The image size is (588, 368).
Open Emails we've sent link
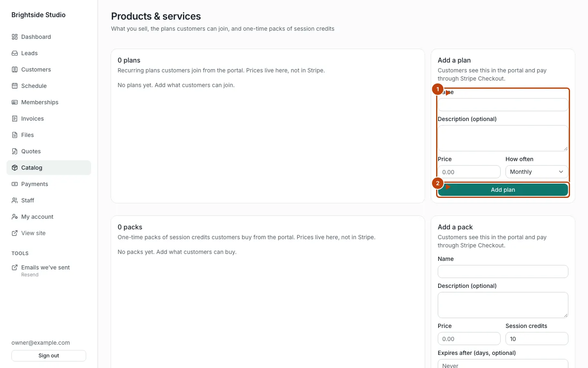tap(49, 271)
